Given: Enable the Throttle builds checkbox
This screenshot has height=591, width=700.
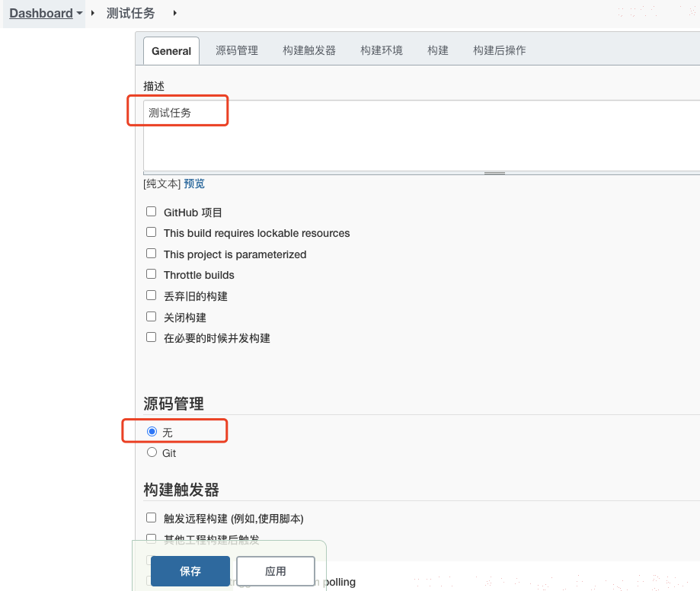Looking at the screenshot, I should (152, 274).
